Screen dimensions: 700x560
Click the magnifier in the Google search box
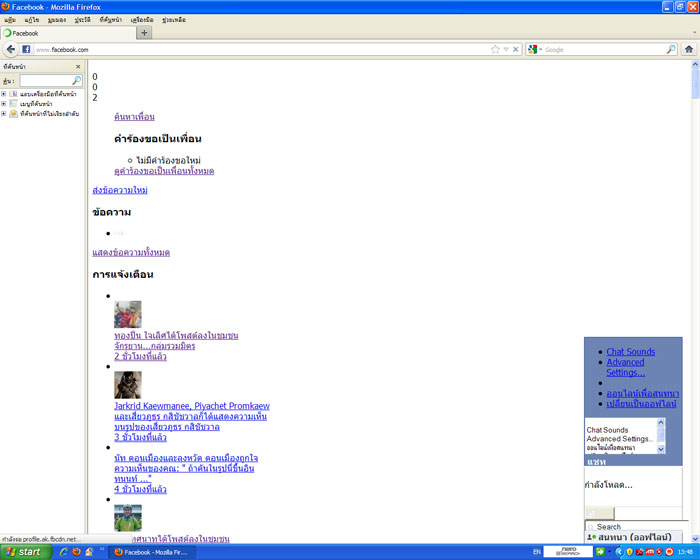671,49
